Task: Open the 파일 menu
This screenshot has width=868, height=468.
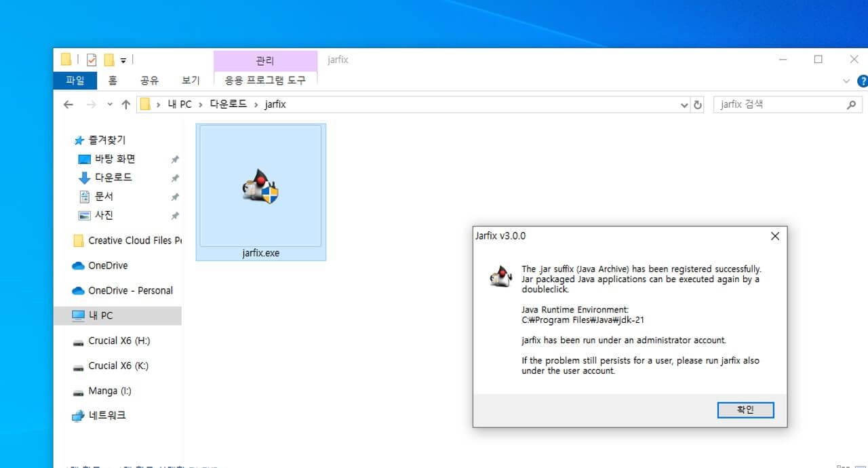Action: (75, 80)
